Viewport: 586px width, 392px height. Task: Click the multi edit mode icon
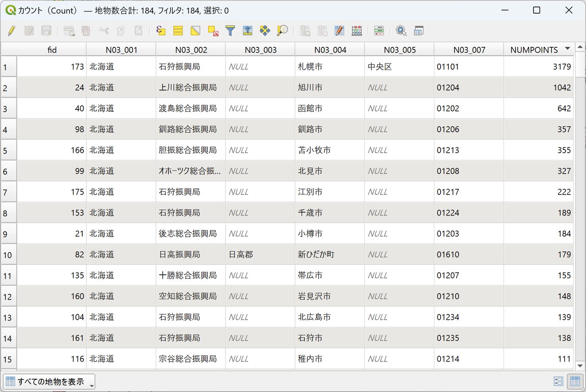tap(29, 31)
